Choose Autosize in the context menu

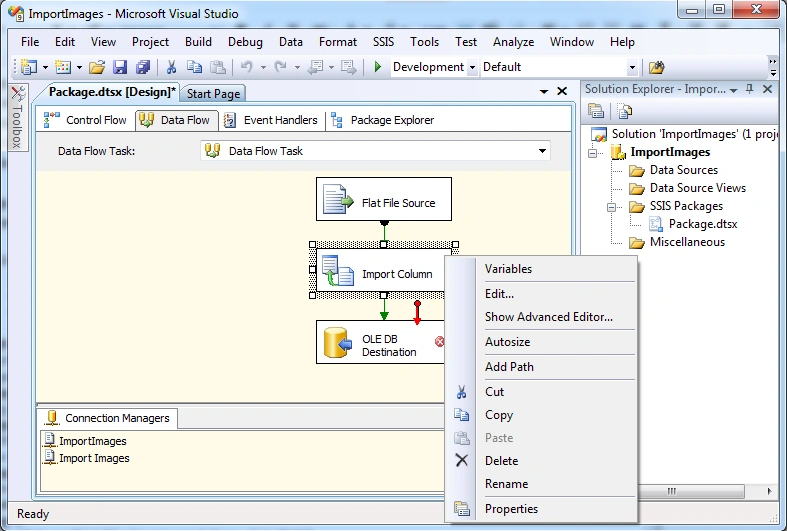(507, 342)
